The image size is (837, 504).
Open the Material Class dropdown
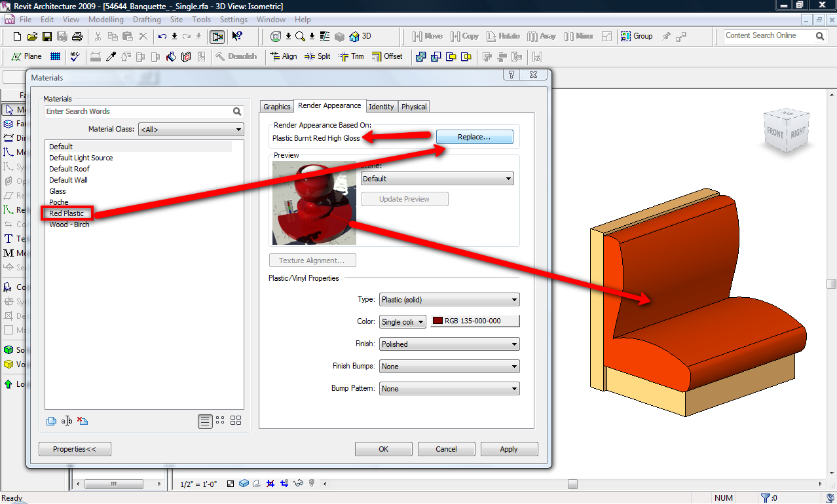click(191, 130)
